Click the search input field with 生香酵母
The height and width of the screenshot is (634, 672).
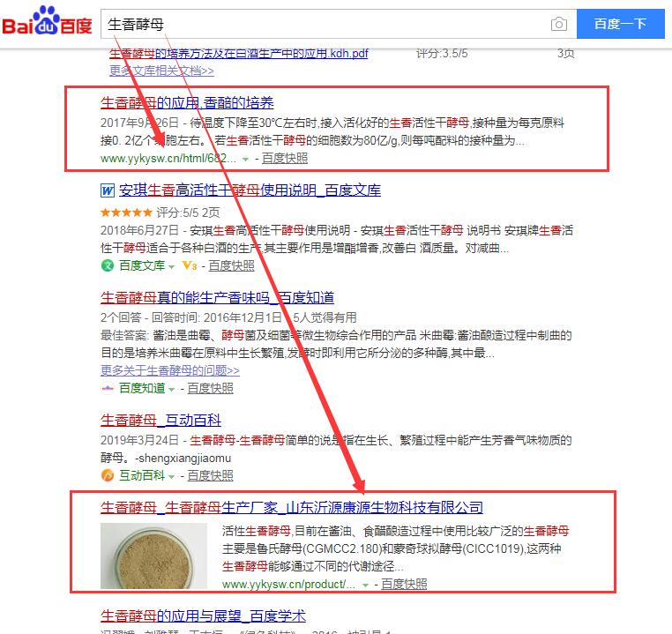[x=325, y=24]
